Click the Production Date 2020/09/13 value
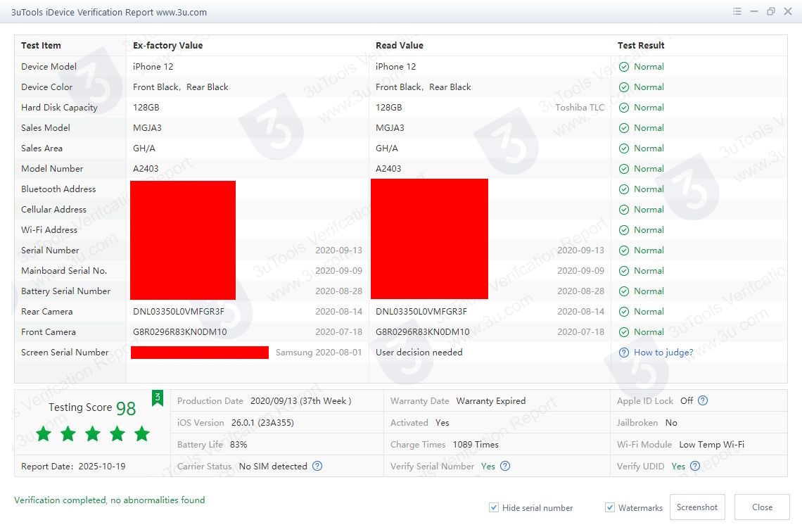 click(301, 401)
